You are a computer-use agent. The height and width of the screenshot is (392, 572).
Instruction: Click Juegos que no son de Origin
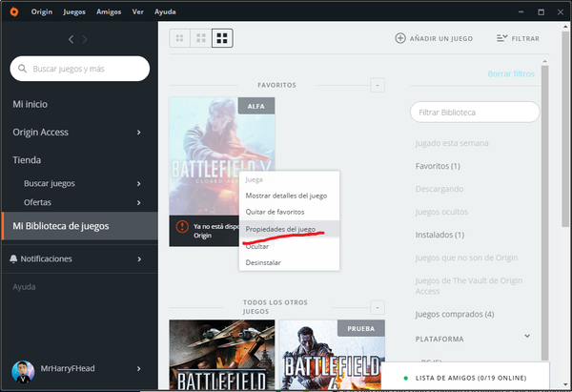click(466, 258)
